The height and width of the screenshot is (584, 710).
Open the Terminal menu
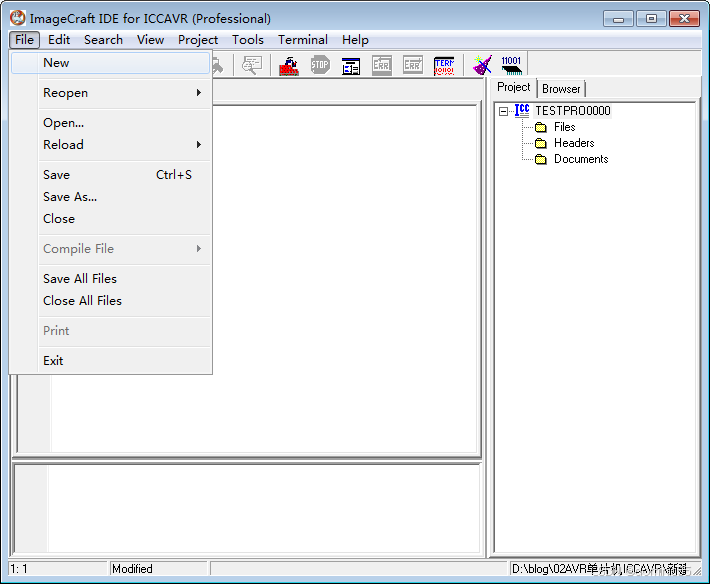coord(303,40)
